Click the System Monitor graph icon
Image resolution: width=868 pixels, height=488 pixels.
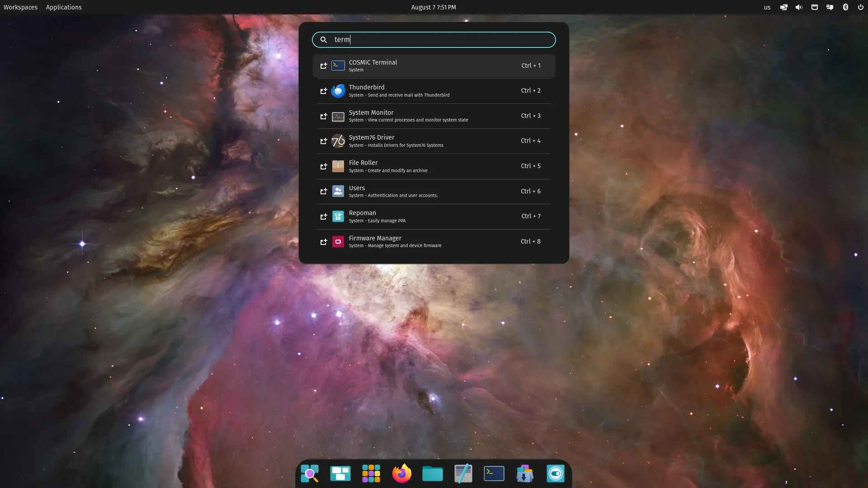coord(338,117)
